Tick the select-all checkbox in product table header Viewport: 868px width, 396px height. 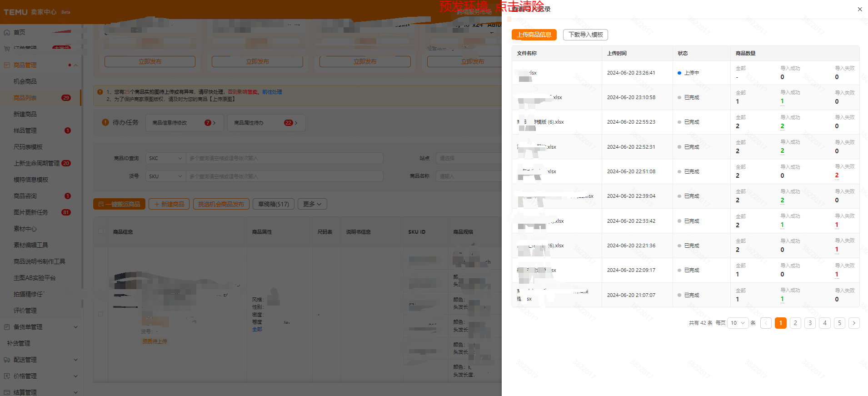(101, 231)
